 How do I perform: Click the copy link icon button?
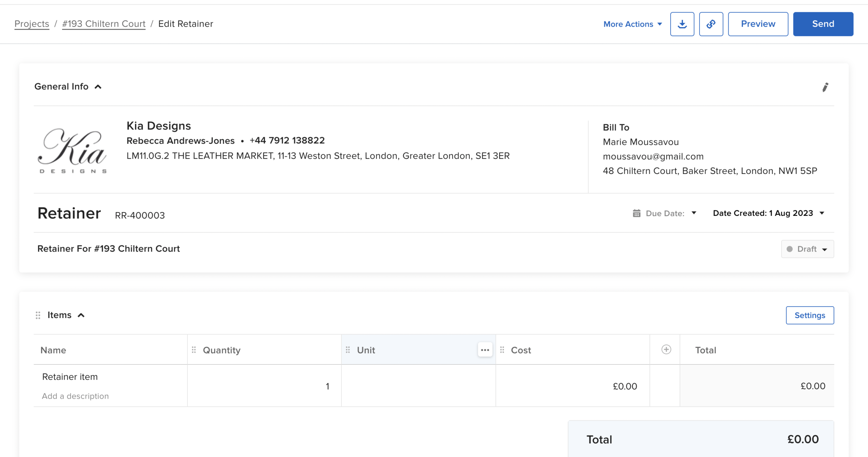click(711, 24)
